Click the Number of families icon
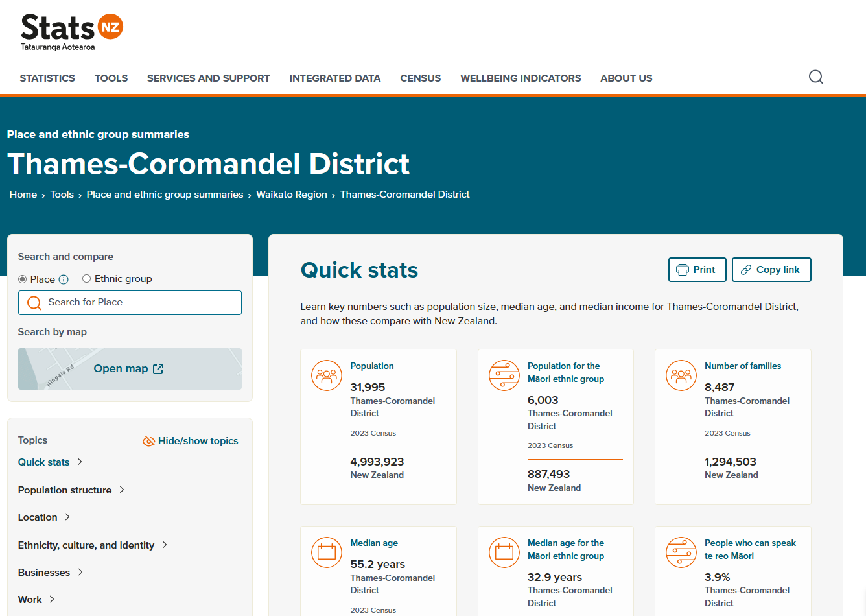The height and width of the screenshot is (616, 866). pyautogui.click(x=681, y=375)
